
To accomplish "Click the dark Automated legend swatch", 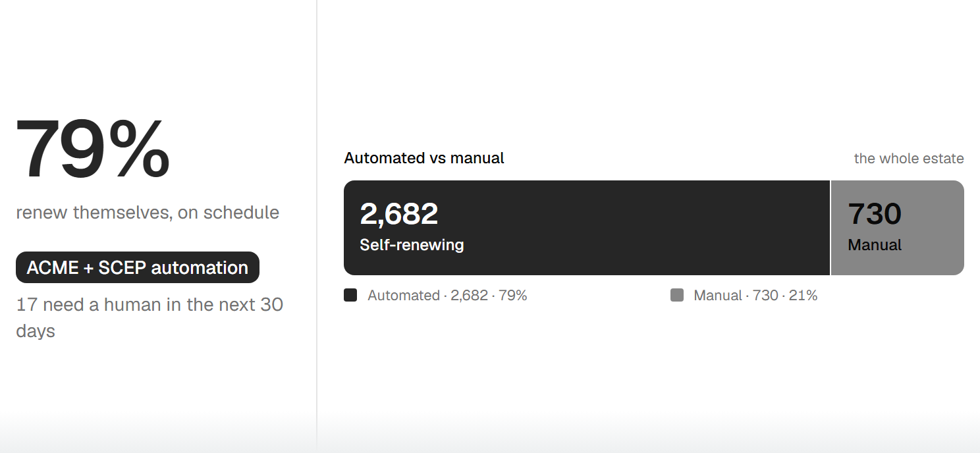I will click(x=350, y=295).
